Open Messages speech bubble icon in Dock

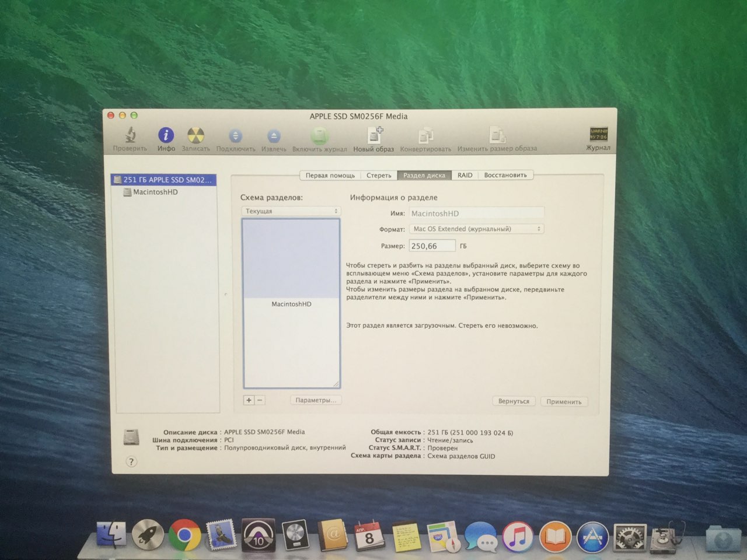(x=481, y=536)
